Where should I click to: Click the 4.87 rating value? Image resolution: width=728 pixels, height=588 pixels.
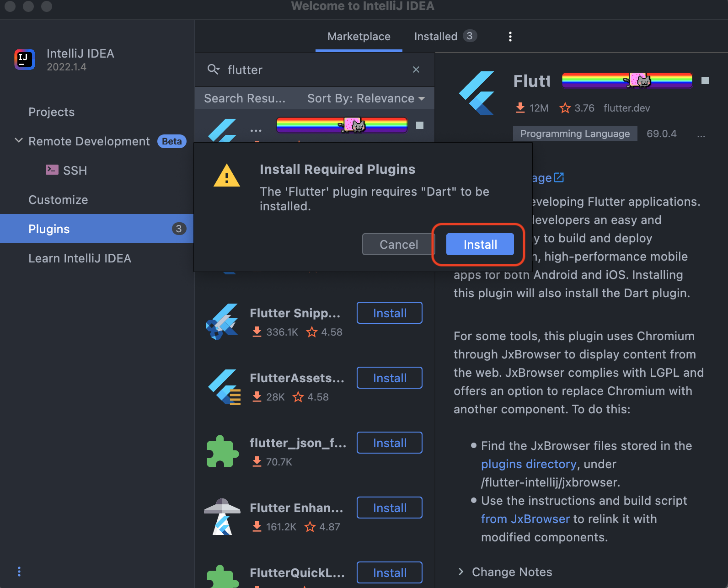click(330, 527)
